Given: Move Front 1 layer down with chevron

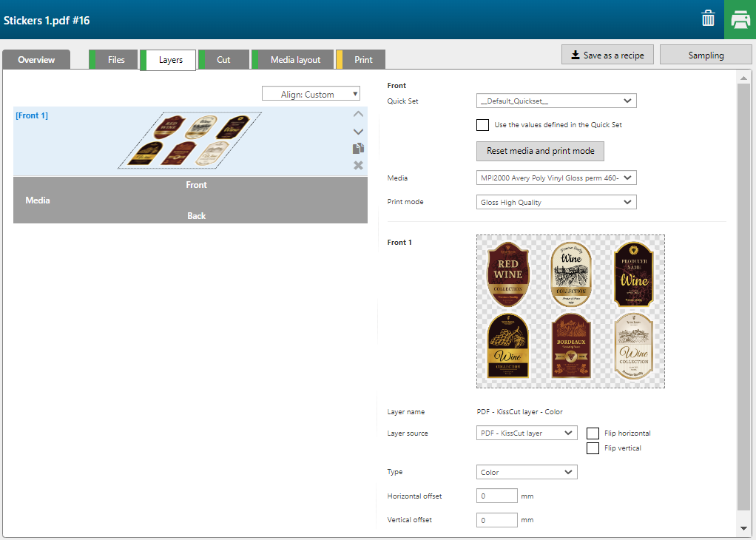Looking at the screenshot, I should [358, 131].
